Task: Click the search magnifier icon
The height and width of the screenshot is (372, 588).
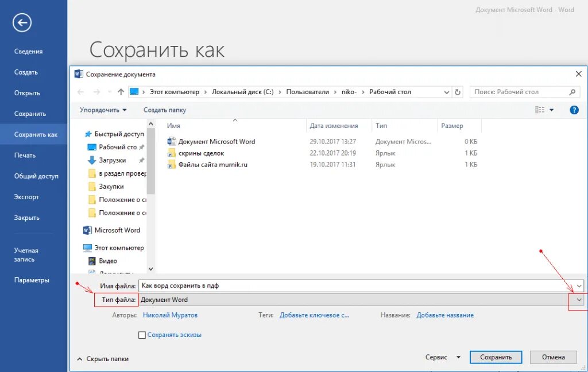Action: click(x=572, y=92)
